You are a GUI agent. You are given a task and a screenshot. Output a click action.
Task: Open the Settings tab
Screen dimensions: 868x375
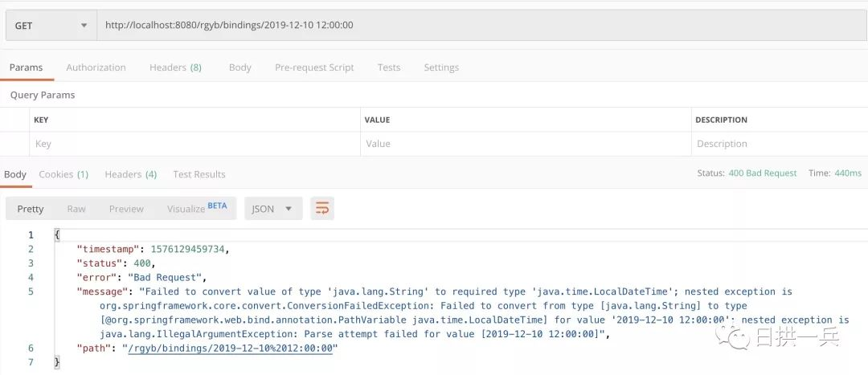coord(441,67)
